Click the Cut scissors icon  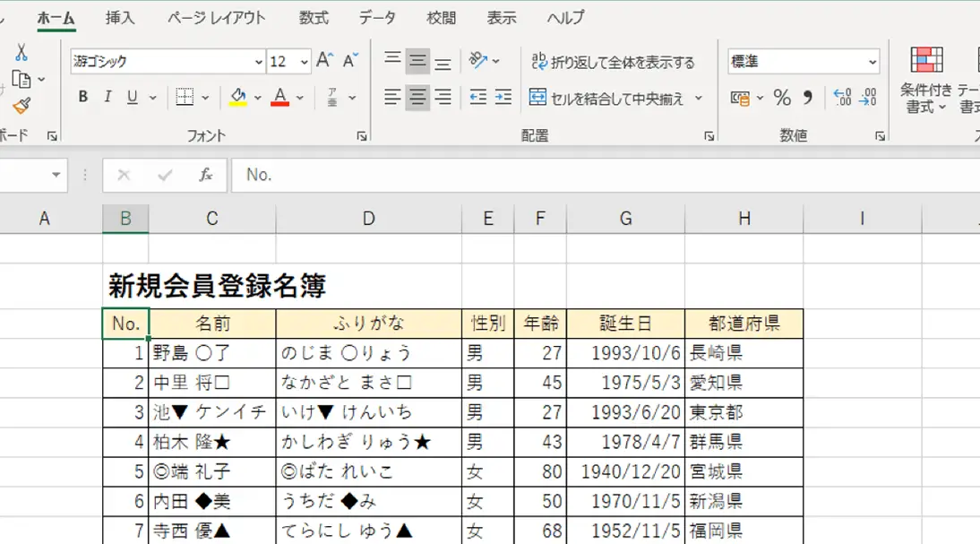21,52
